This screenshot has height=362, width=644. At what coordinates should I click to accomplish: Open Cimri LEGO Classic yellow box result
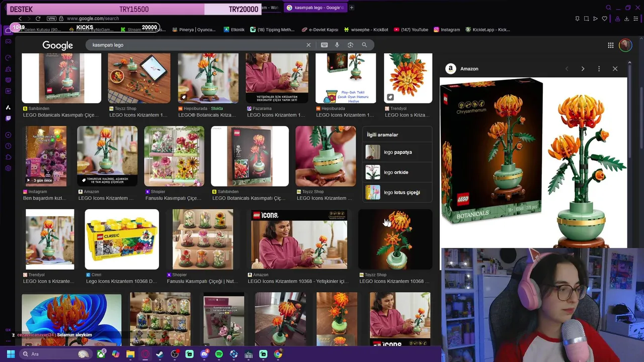click(122, 239)
